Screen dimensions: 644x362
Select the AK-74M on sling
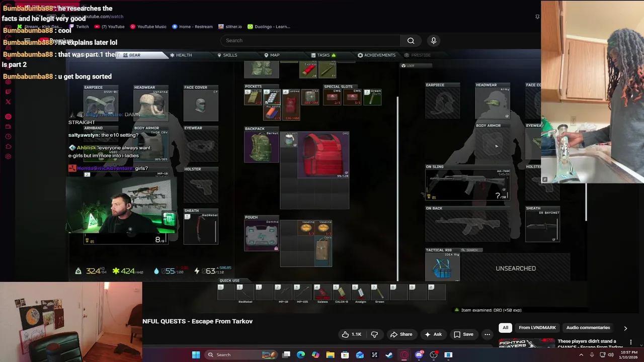pos(467,185)
